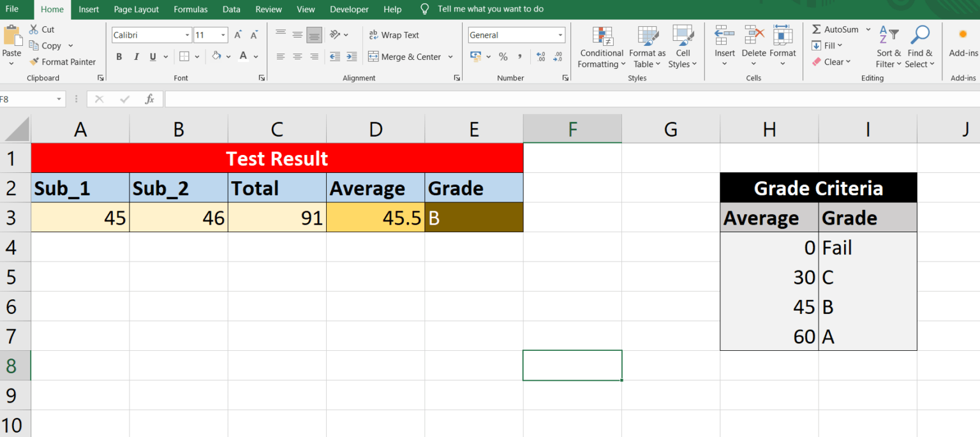Image resolution: width=980 pixels, height=437 pixels.
Task: Expand the Cell Styles gallery
Action: pyautogui.click(x=683, y=46)
